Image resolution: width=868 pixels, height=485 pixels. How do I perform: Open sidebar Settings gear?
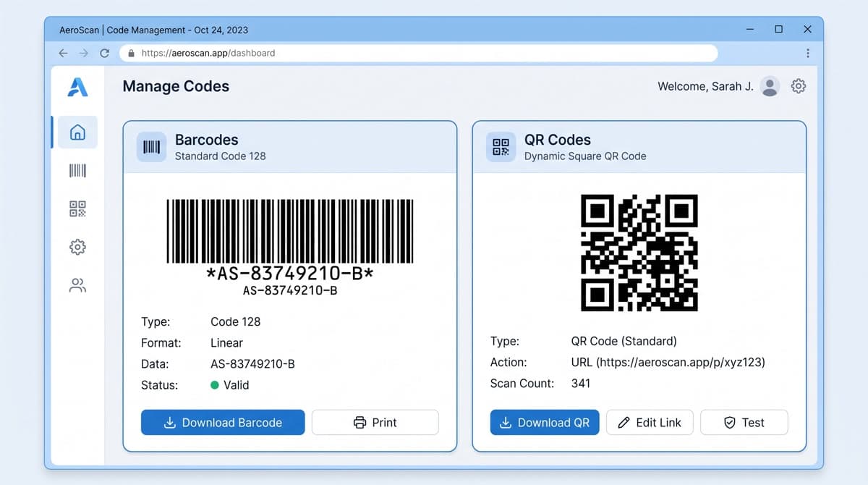[x=77, y=247]
